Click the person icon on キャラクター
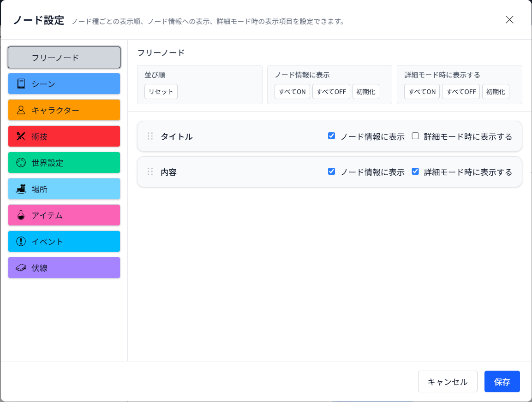Screen dimensions: 532x402 tap(21, 110)
